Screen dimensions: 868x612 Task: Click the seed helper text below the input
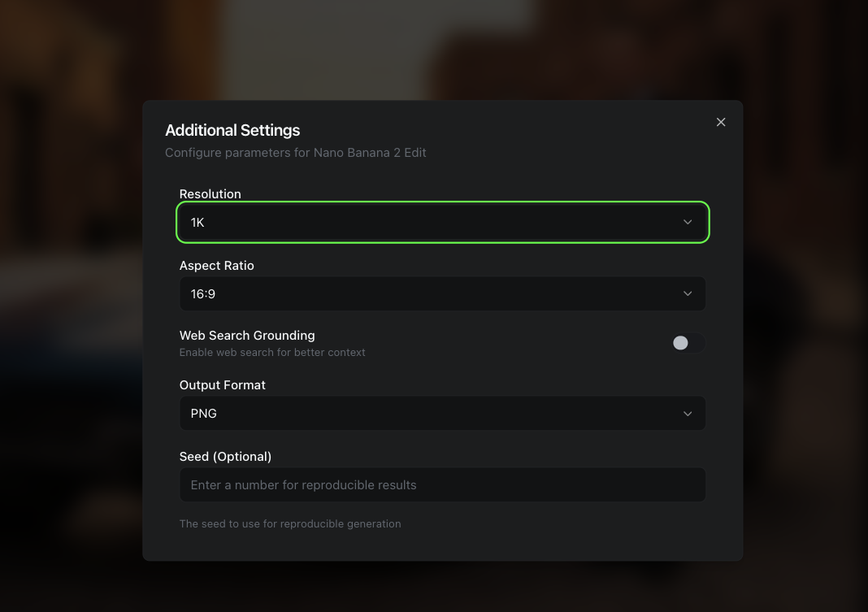pos(290,523)
